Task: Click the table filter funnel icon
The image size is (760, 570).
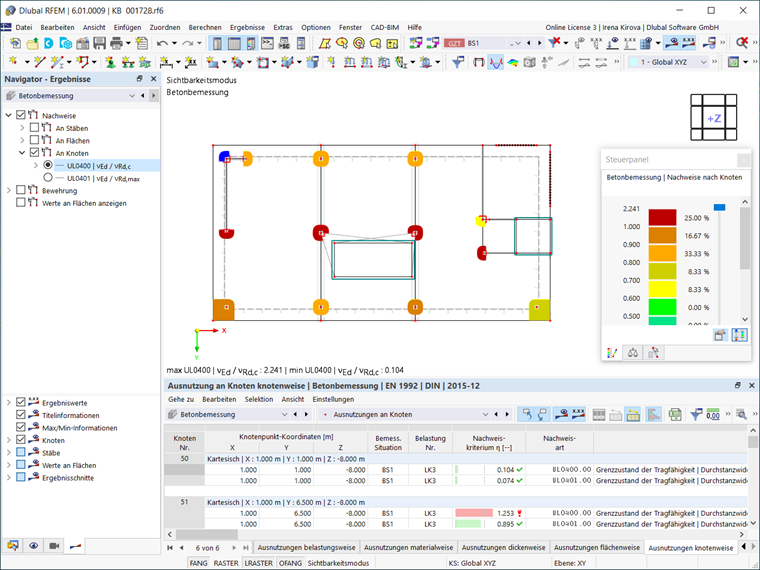Action: click(x=696, y=414)
